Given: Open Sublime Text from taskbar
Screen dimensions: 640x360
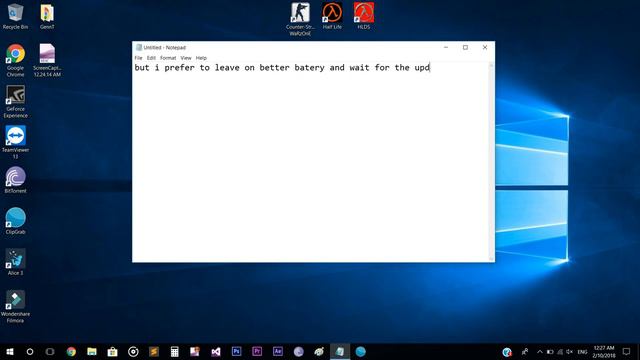Looking at the screenshot, I should 154,351.
